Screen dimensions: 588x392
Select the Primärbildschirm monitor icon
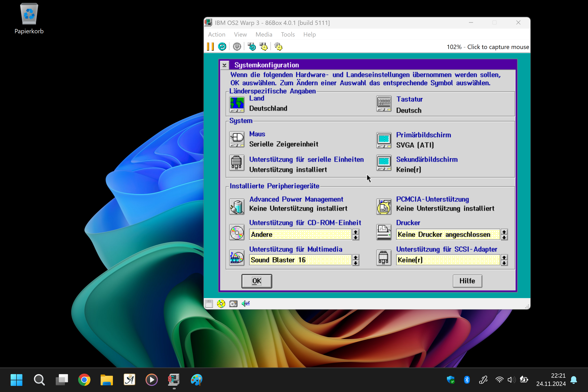pos(384,140)
